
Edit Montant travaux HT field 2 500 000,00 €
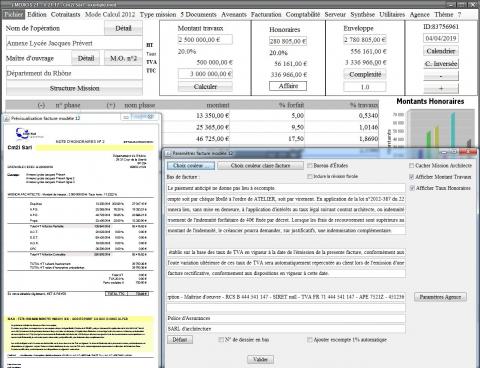[205, 40]
